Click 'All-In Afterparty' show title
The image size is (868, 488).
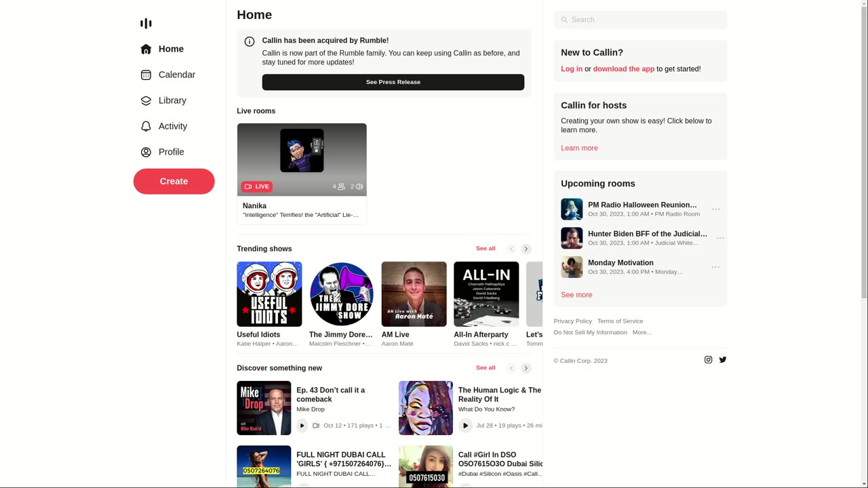(x=481, y=335)
